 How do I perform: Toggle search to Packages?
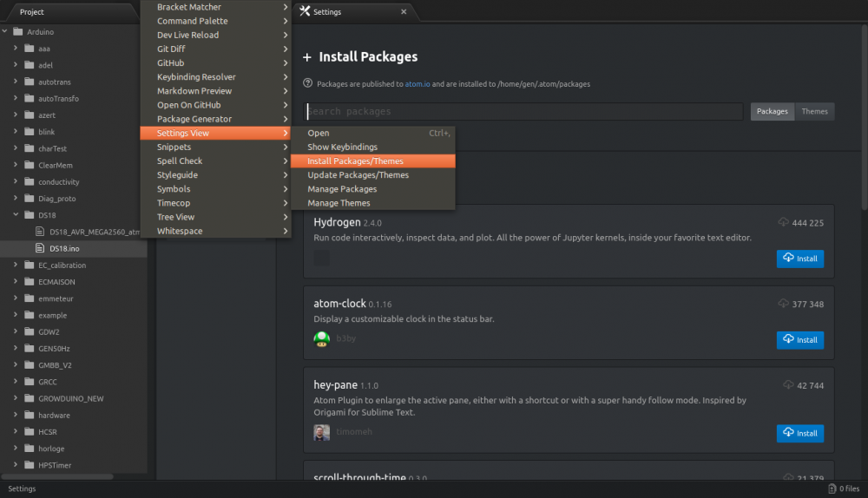click(773, 111)
